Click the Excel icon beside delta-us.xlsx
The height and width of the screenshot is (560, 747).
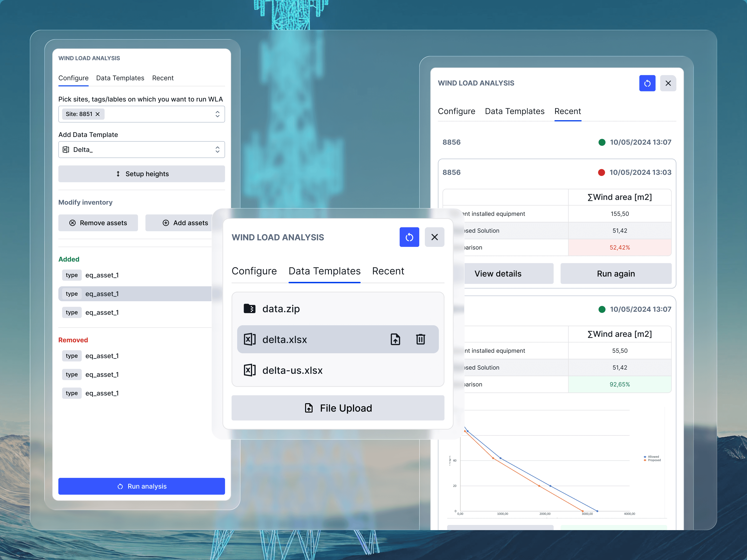click(250, 370)
